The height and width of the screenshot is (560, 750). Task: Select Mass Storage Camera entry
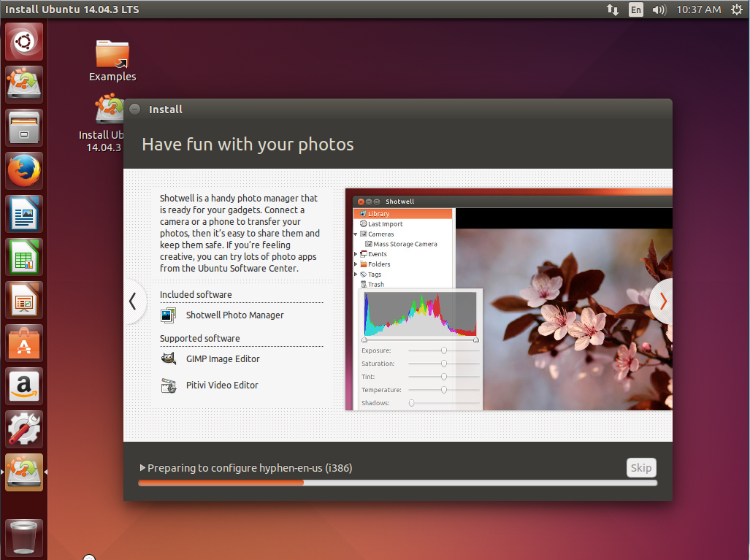click(x=403, y=244)
